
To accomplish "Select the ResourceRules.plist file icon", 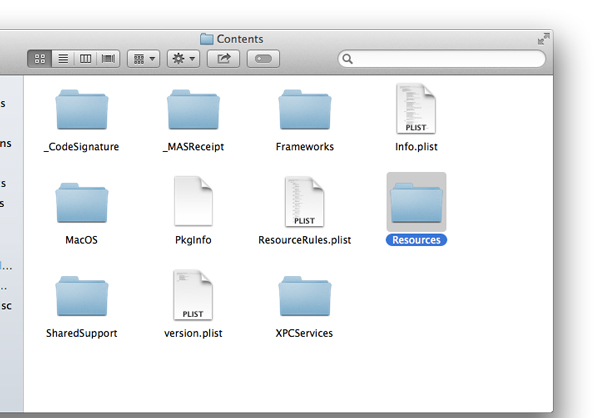I will pyautogui.click(x=305, y=201).
